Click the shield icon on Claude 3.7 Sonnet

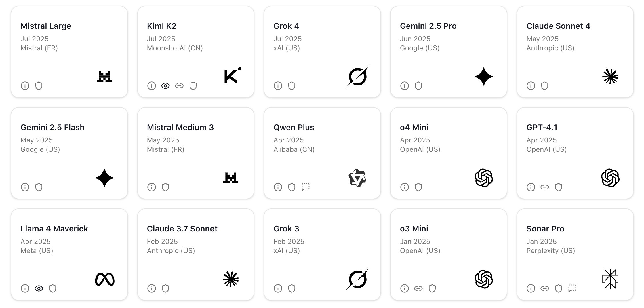[x=165, y=288]
